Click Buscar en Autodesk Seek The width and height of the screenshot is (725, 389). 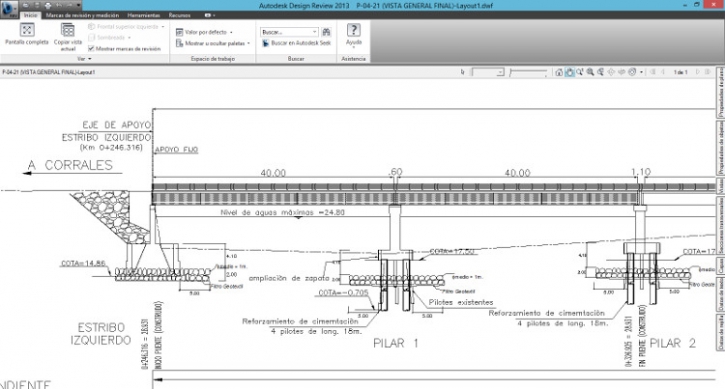click(296, 43)
